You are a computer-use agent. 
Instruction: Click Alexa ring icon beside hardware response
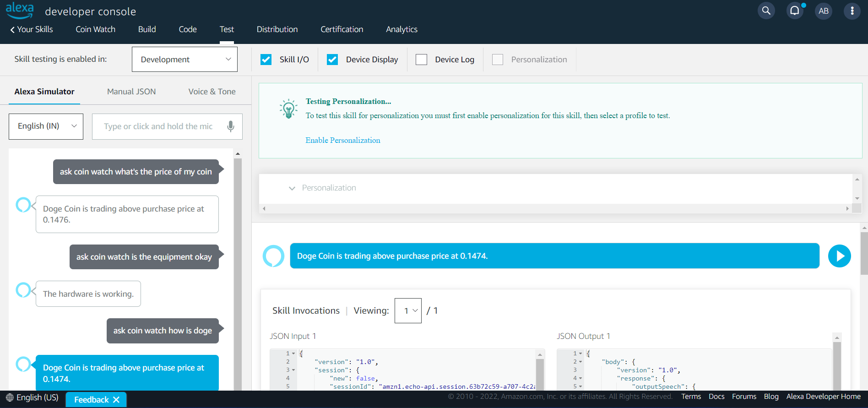(23, 289)
